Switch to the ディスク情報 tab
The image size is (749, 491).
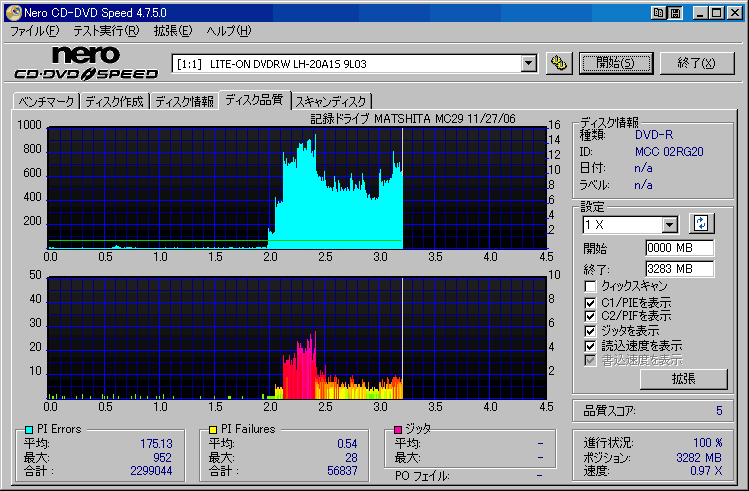pos(184,102)
